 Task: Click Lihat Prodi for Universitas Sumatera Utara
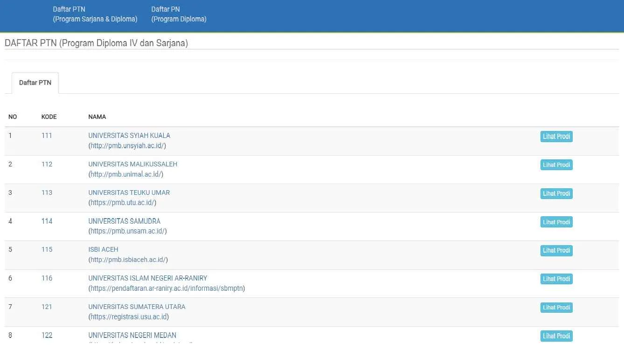tap(556, 308)
